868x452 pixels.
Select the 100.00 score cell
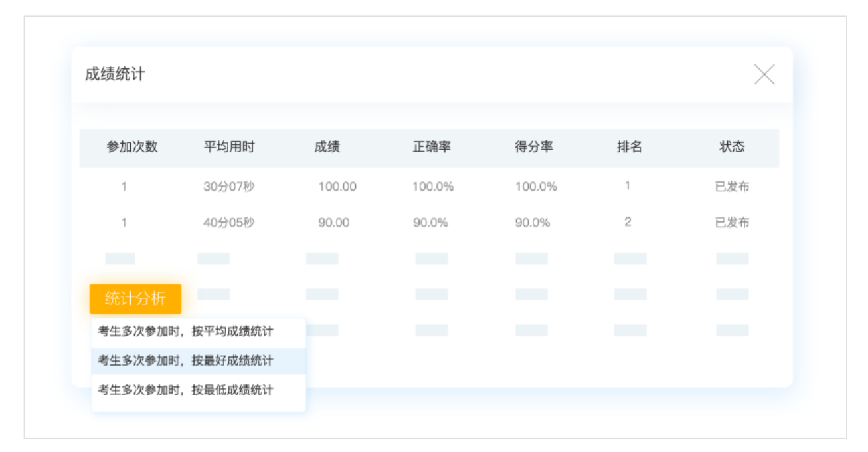coord(337,187)
